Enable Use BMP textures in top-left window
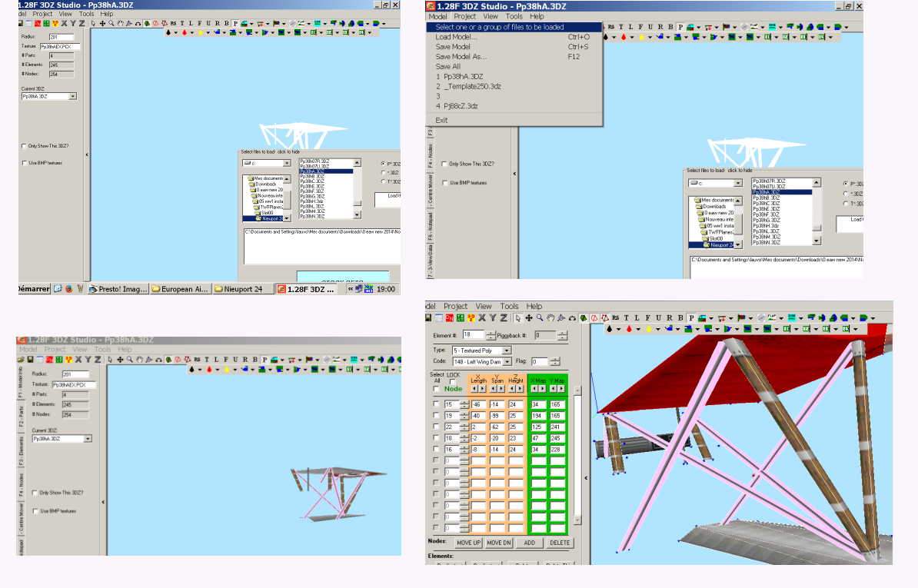The width and height of the screenshot is (918, 588). (x=24, y=163)
